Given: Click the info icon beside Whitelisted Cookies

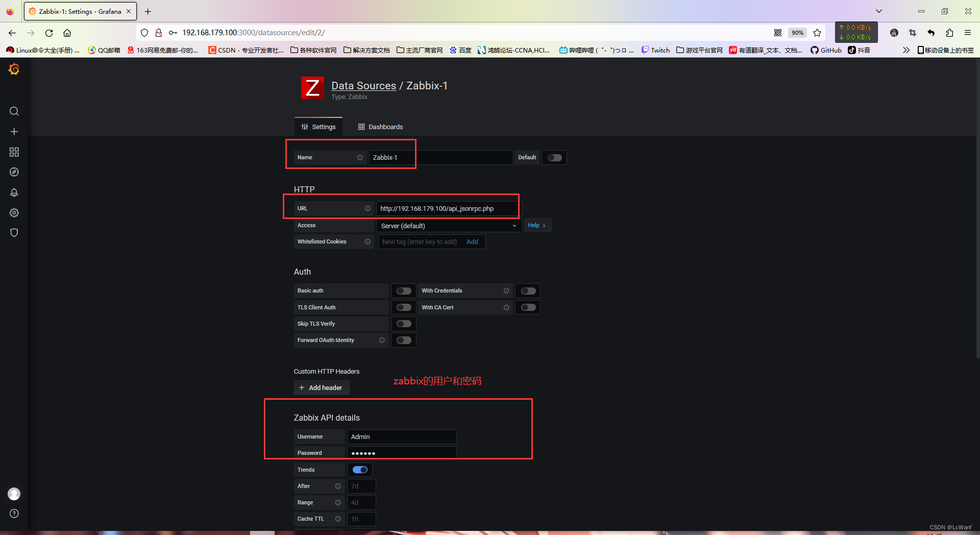Looking at the screenshot, I should (x=367, y=241).
